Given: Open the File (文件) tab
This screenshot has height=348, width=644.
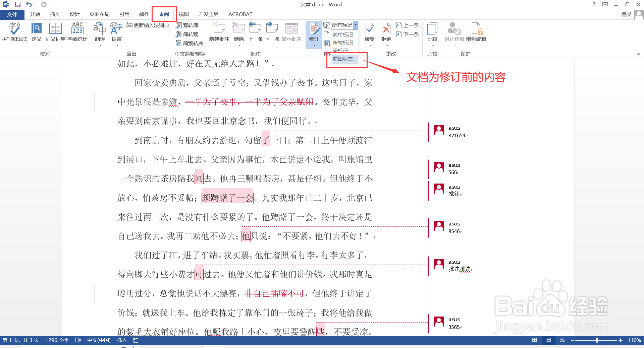Looking at the screenshot, I should [x=12, y=14].
